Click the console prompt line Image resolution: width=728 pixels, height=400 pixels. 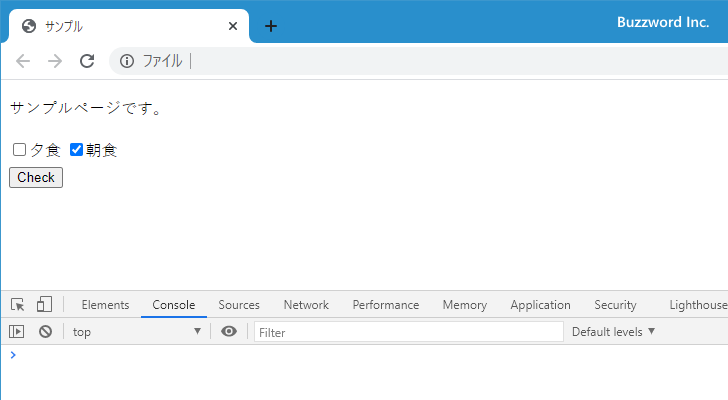tap(364, 355)
